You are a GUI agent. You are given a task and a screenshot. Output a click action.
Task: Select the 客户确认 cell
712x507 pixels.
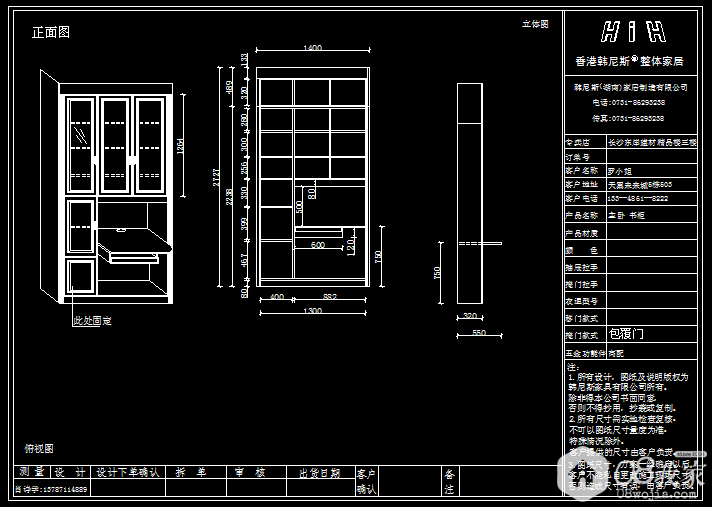(x=366, y=481)
